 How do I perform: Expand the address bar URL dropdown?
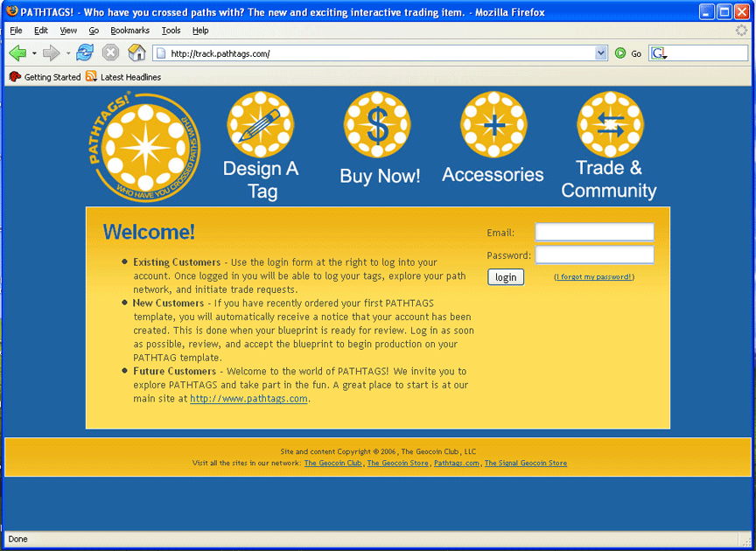pos(601,53)
